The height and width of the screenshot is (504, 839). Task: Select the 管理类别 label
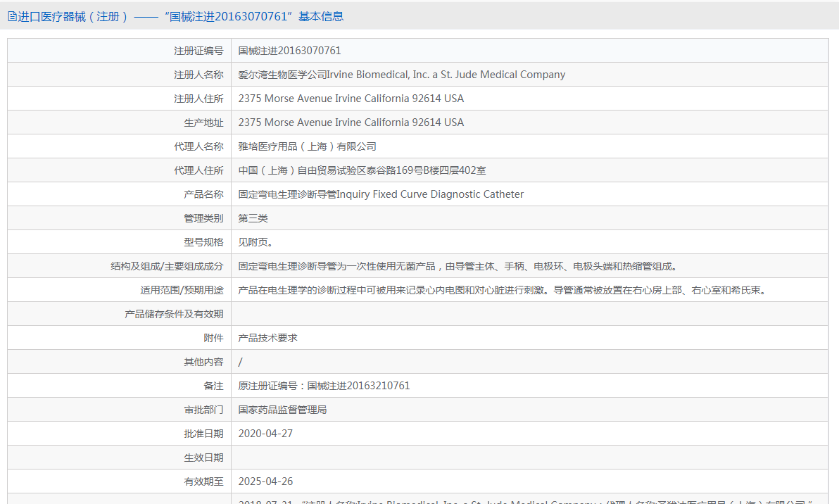204,218
